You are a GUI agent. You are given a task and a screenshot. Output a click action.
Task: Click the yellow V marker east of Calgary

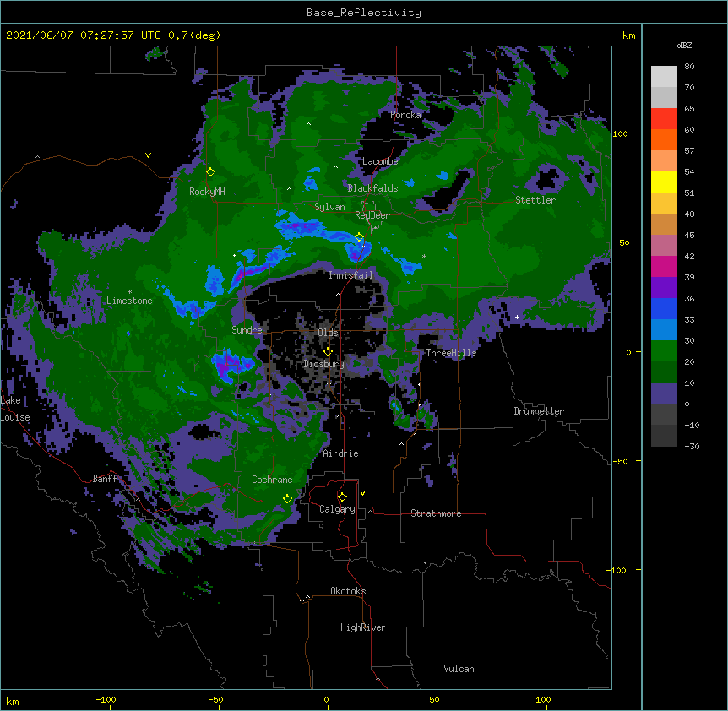(x=362, y=493)
